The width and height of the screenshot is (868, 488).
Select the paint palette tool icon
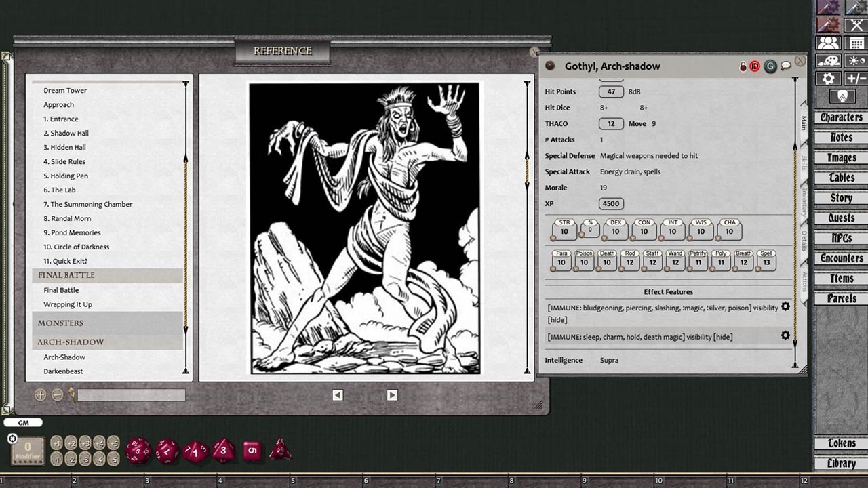[x=829, y=60]
